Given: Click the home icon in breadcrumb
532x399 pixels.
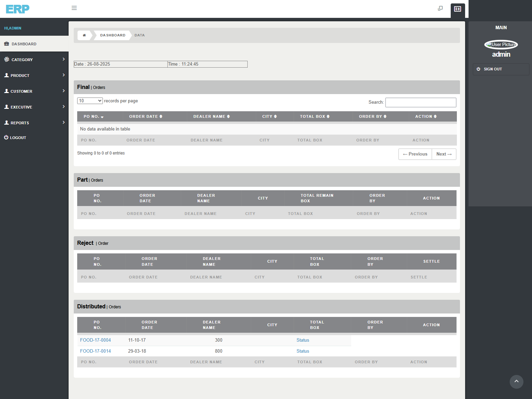Looking at the screenshot, I should coord(84,35).
